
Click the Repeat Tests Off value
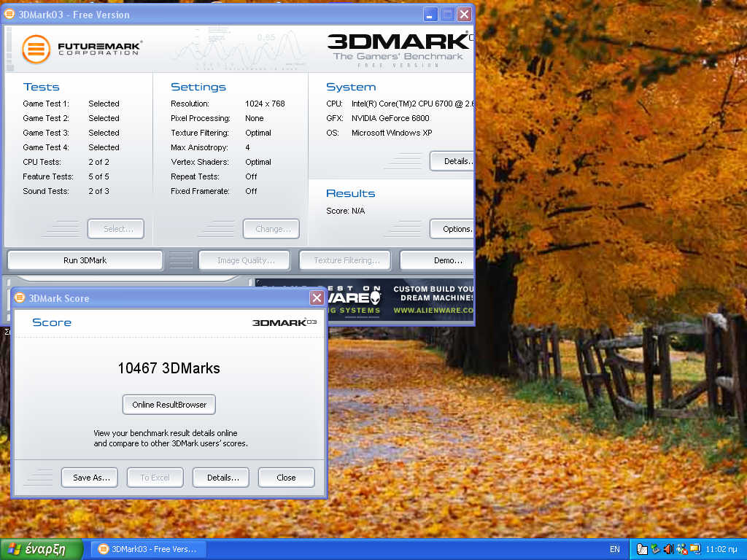tap(251, 176)
